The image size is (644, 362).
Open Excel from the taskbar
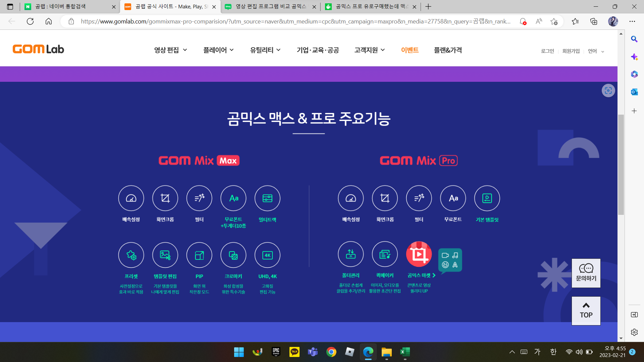click(x=405, y=352)
